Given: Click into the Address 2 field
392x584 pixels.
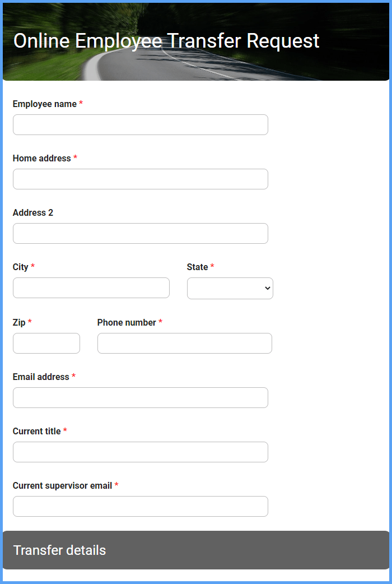Looking at the screenshot, I should click(140, 233).
